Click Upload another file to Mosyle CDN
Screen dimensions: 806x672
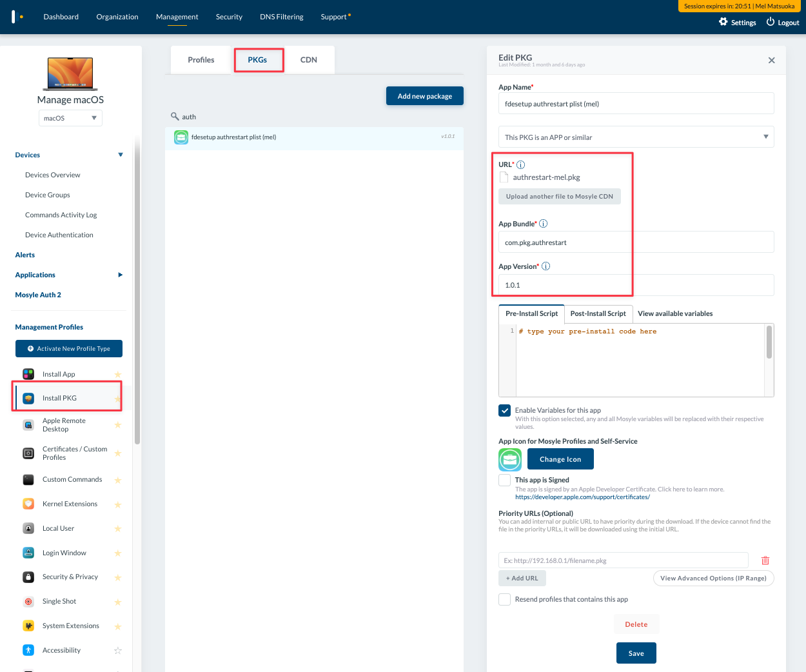(x=560, y=197)
